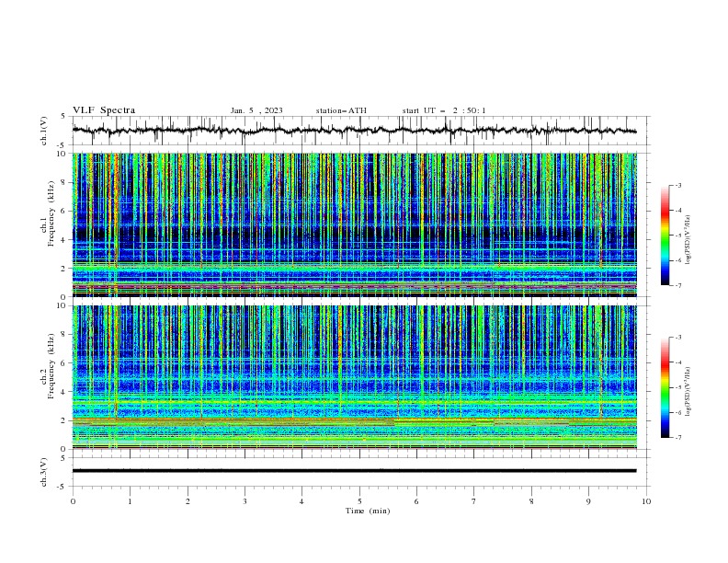The image size is (728, 563).
Task: Click time axis tick label "9"
Action: (588, 501)
